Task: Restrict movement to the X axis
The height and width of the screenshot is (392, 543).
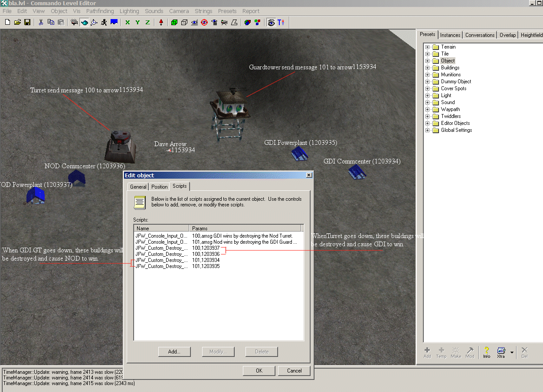Action: [128, 22]
